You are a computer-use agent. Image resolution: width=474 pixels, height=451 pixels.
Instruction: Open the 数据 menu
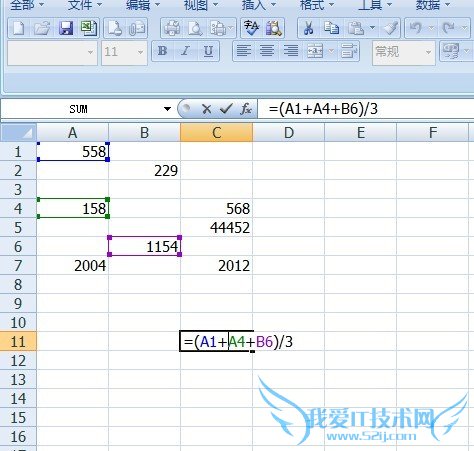click(433, 5)
